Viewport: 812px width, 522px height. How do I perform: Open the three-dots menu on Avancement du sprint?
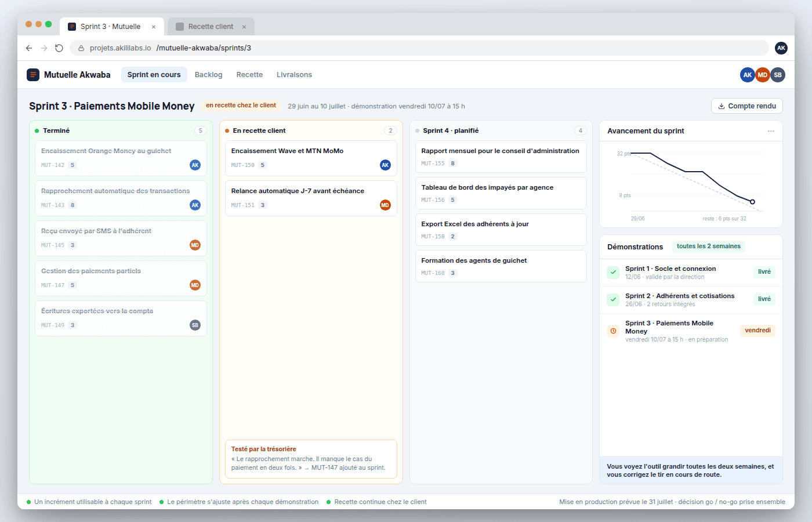(771, 131)
